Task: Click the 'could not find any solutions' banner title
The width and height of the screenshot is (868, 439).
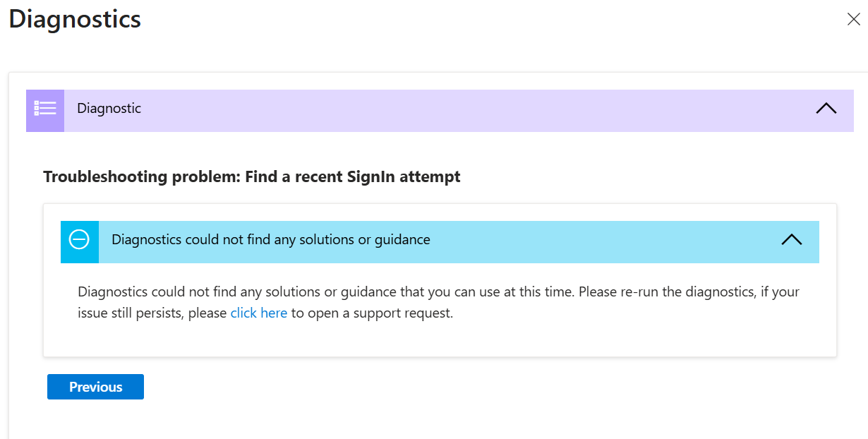Action: (x=271, y=240)
